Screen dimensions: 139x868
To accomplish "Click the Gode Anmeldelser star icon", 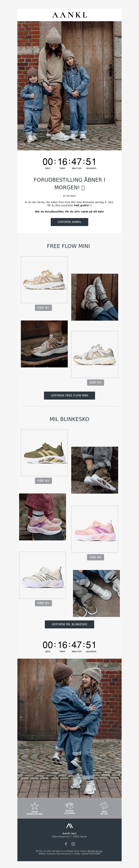I will coord(35,806).
